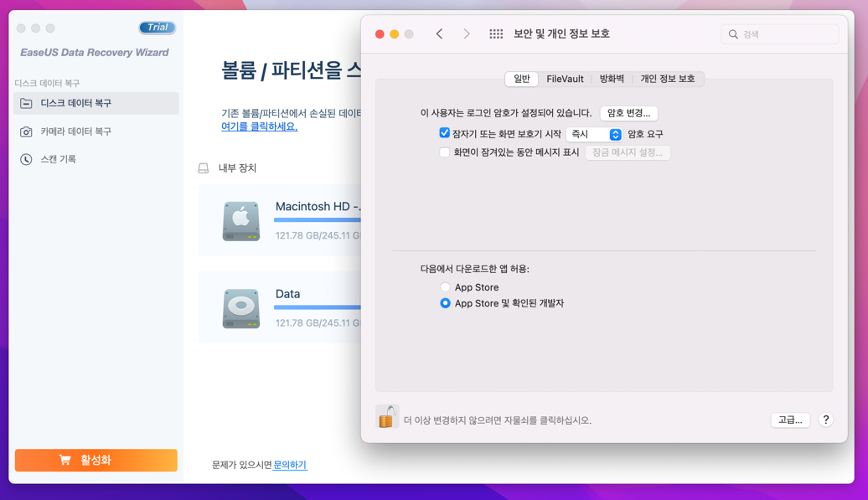868x500 pixels.
Task: Click the 다음에서 다운로드한 앱 허용 label
Action: (x=475, y=269)
